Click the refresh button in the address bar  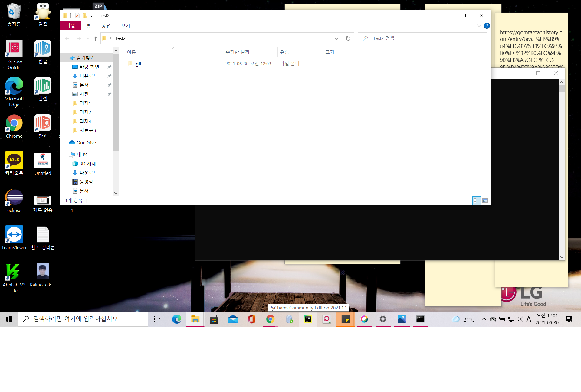coord(348,38)
